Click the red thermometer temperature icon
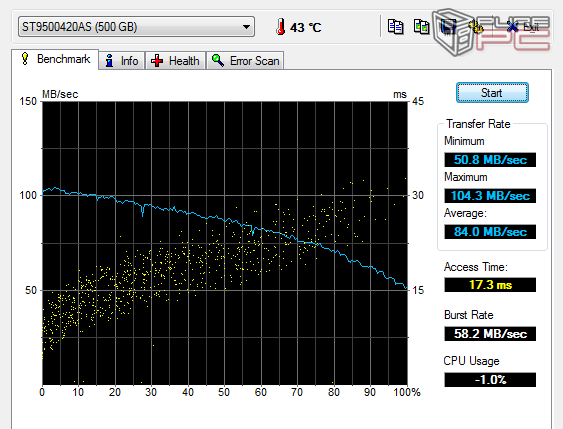This screenshot has height=429, width=563. [x=280, y=27]
